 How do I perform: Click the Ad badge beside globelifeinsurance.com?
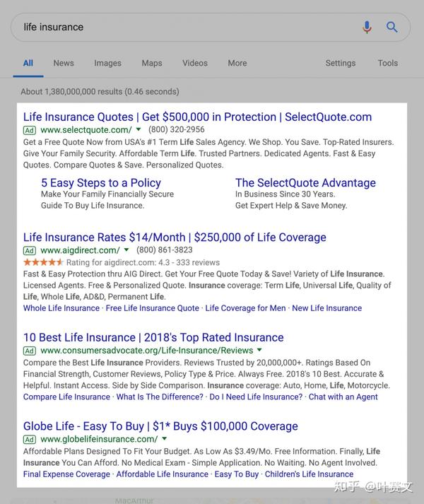[x=29, y=440]
